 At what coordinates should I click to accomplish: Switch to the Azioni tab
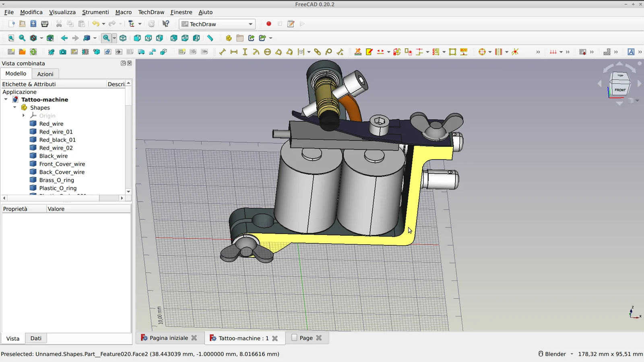[x=45, y=74]
